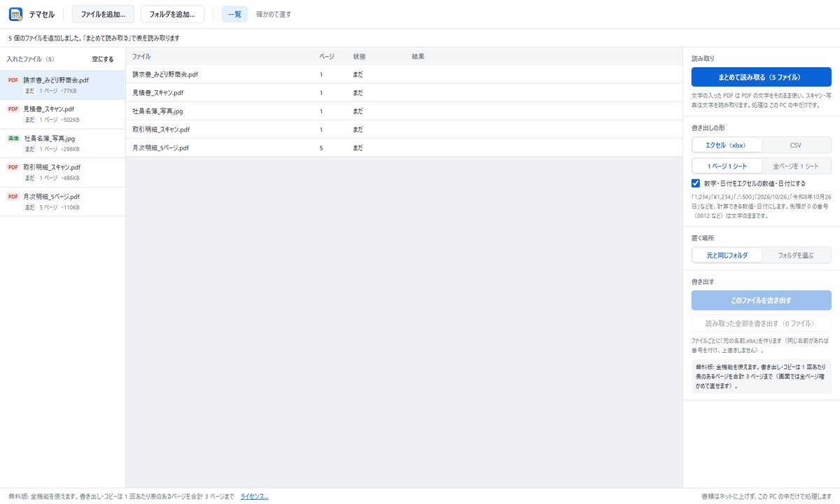Toggle 数字・日付をエクセルの数値・日付にする checkbox
The image size is (840, 504).
pos(696,183)
